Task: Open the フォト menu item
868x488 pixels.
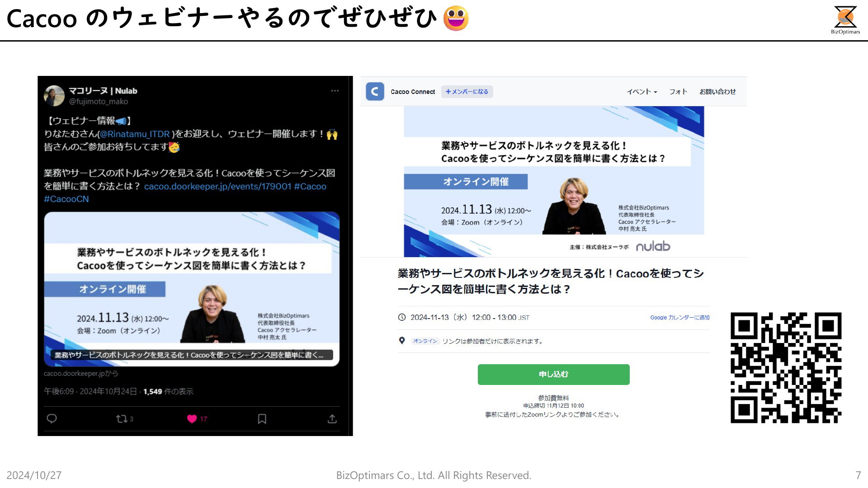Action: point(678,92)
